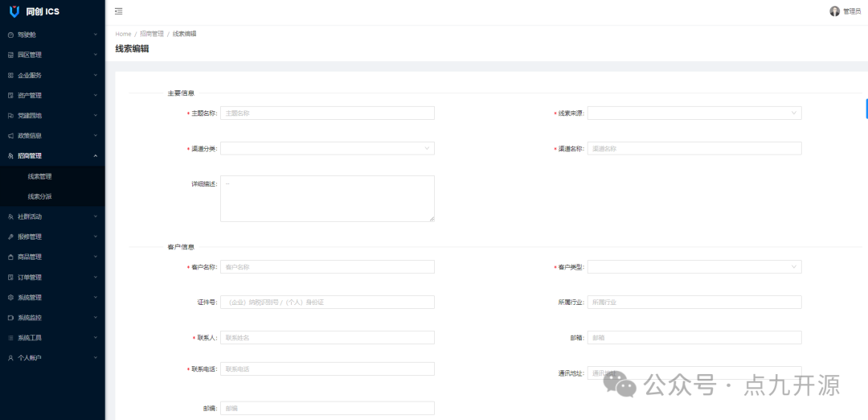Focus the 主题名称 input field
This screenshot has width=868, height=420.
pos(327,113)
